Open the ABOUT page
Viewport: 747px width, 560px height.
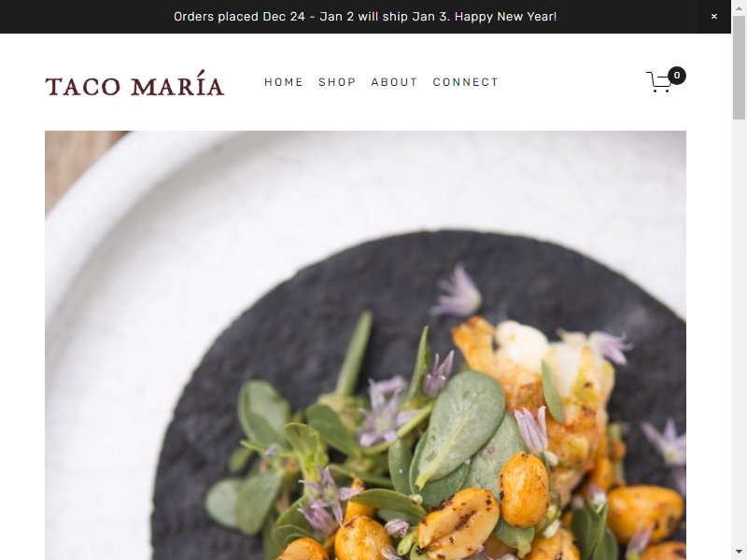[x=394, y=82]
